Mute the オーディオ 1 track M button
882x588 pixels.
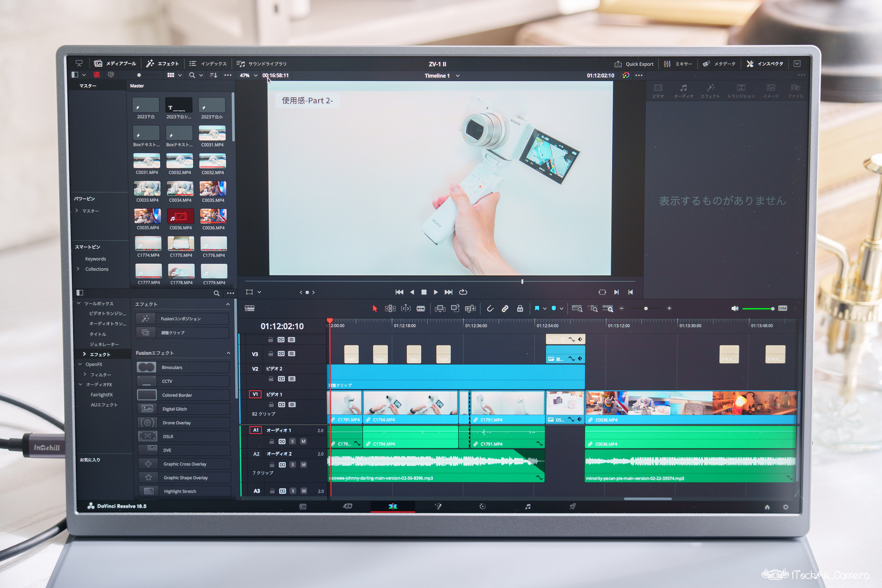303,441
